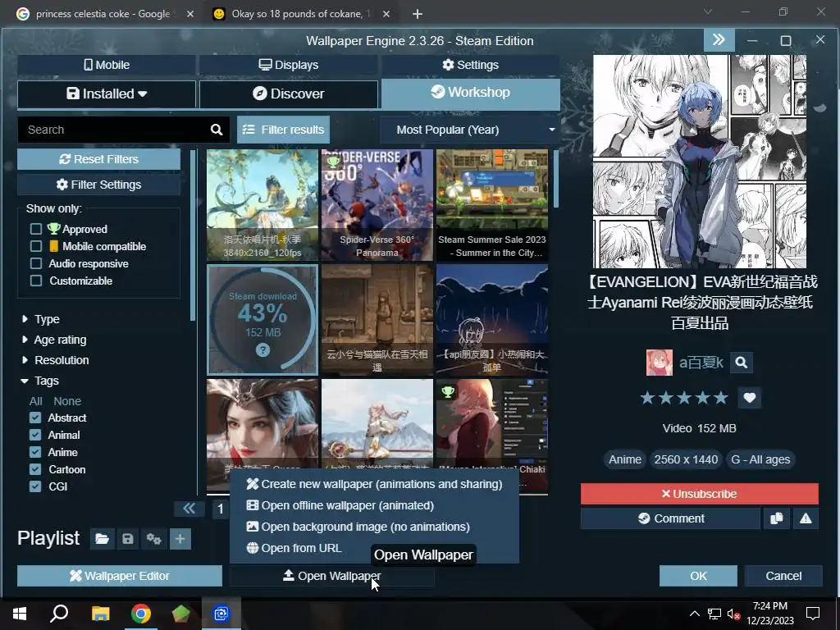Uncheck the CGI tag
Screen dimensions: 840x630
click(35, 486)
